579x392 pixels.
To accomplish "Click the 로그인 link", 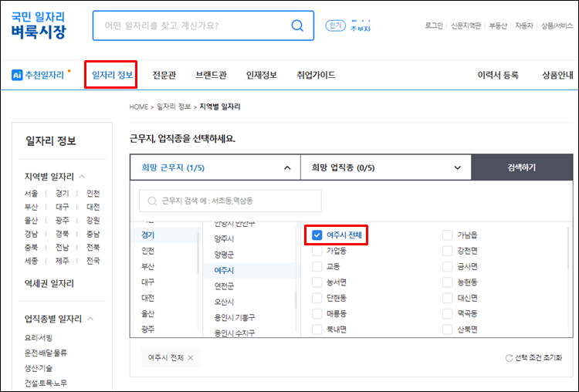I will 434,25.
